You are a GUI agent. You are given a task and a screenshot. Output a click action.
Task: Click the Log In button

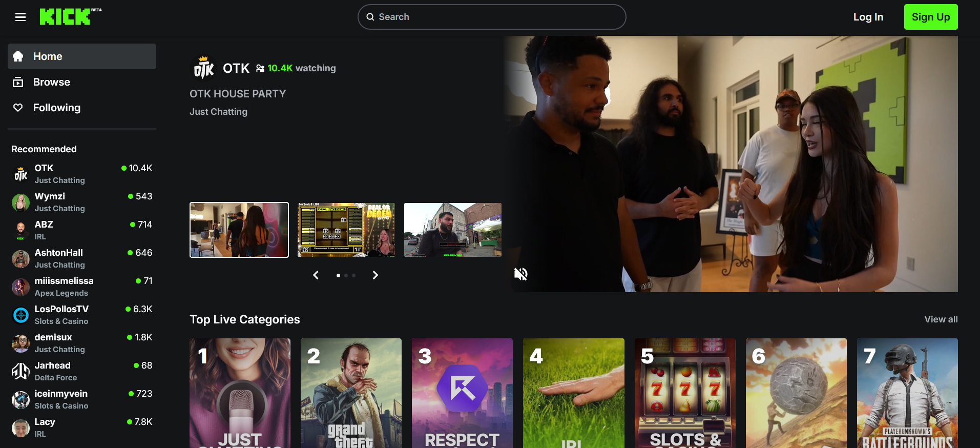(x=868, y=17)
